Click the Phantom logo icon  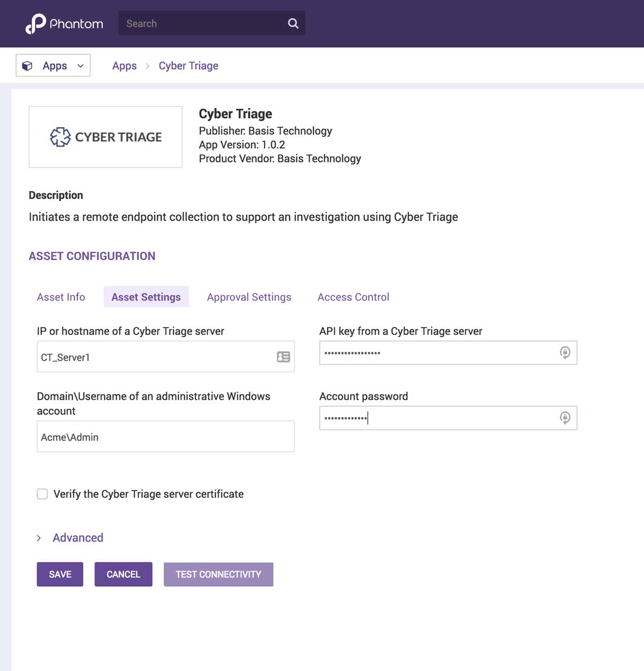35,24
